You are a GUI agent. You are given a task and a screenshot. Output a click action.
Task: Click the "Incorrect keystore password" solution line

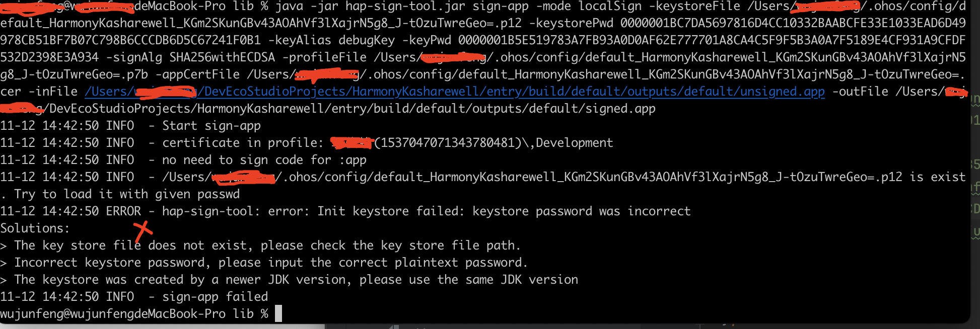tap(270, 263)
